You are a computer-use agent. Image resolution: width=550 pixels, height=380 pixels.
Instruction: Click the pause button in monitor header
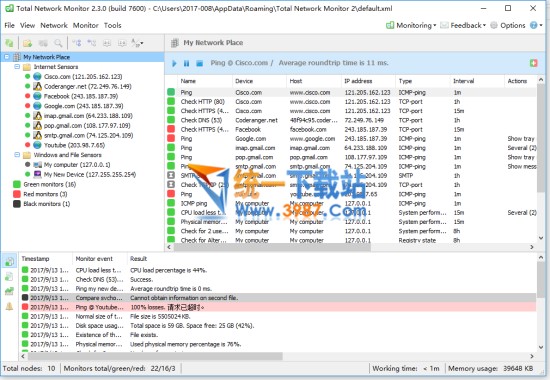click(x=186, y=63)
